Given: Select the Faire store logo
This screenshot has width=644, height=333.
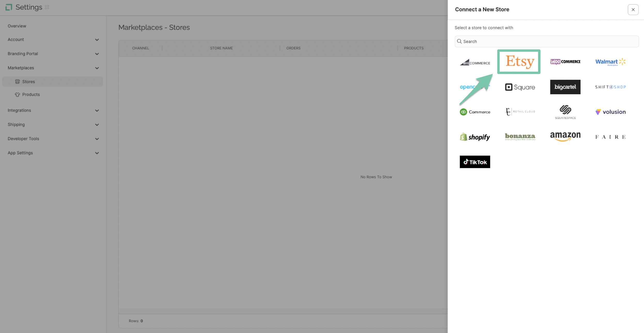Looking at the screenshot, I should (x=610, y=137).
